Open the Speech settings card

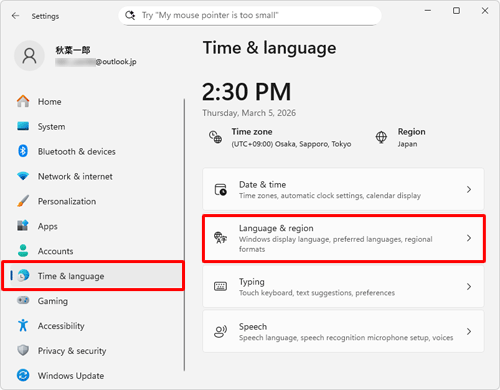click(x=343, y=331)
